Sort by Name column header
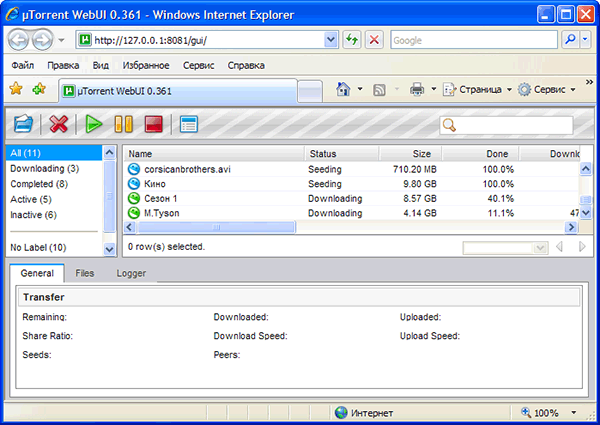600x425 pixels. 214,154
